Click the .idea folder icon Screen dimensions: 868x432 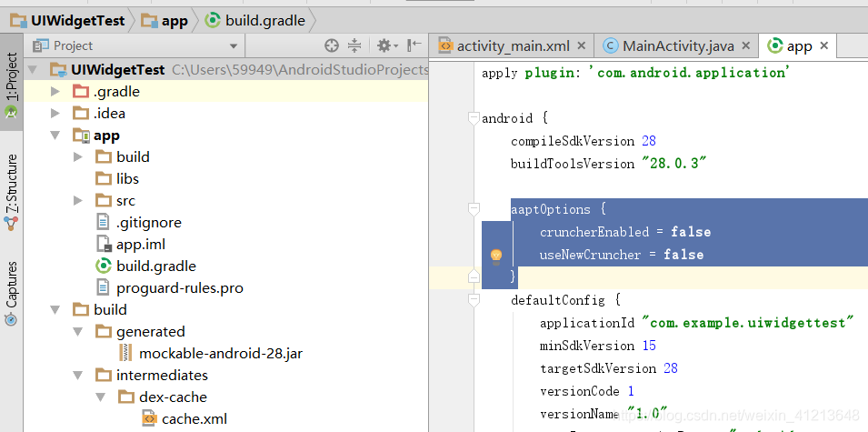pyautogui.click(x=81, y=114)
